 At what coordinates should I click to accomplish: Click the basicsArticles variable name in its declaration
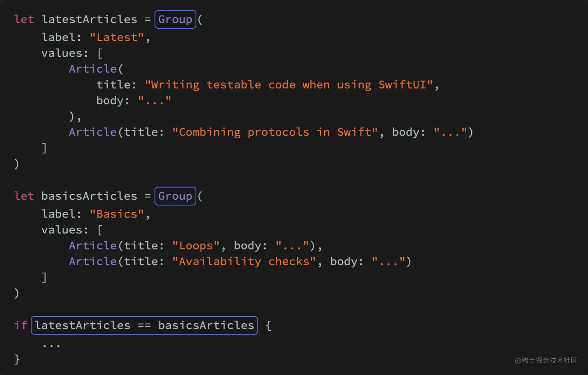click(89, 196)
